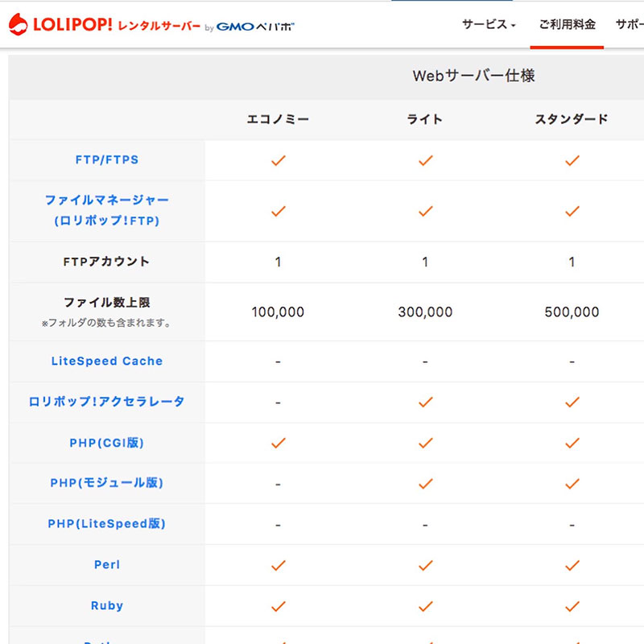The width and height of the screenshot is (644, 644).
Task: Click the Ruby feature link
Action: [107, 605]
